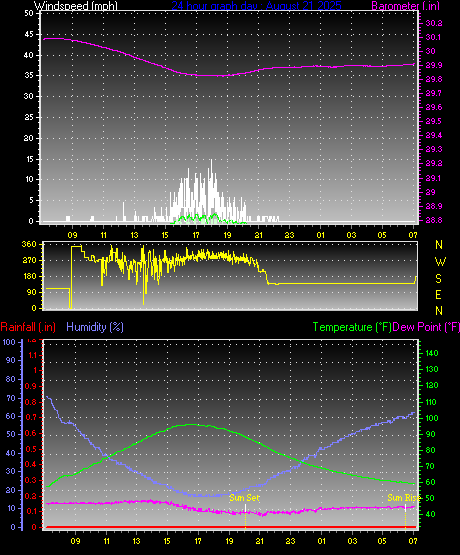
Task: Click hour 13 under the humidity graph
Action: [x=136, y=541]
